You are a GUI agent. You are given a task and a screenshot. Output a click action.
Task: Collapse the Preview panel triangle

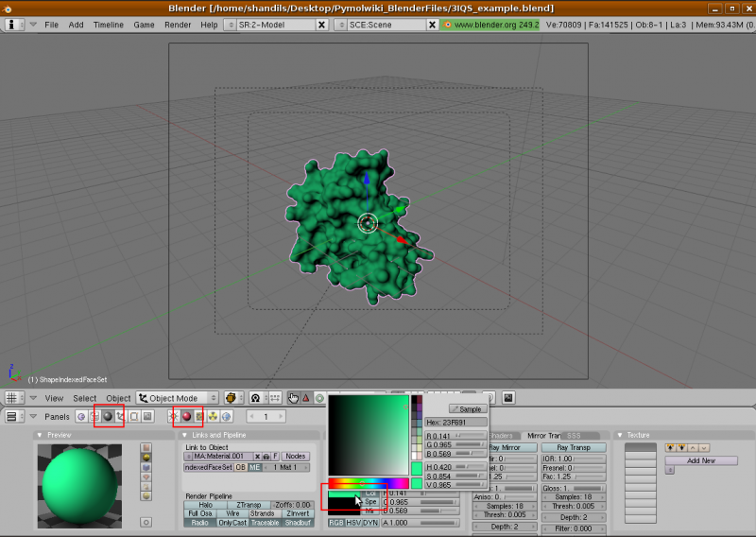coord(40,435)
